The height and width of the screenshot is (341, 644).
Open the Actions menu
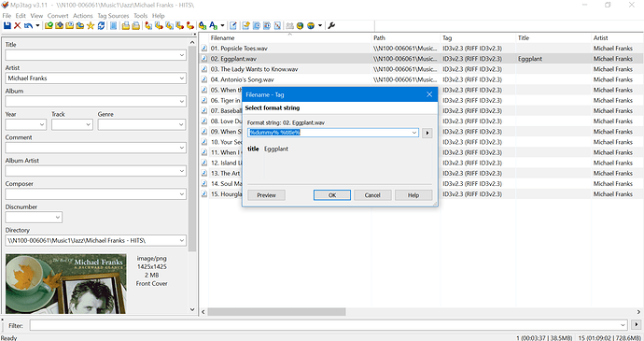click(83, 16)
